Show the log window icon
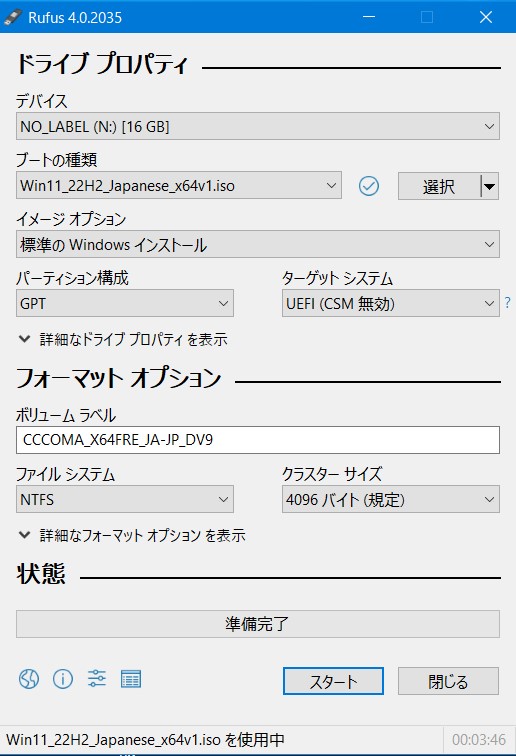 (x=131, y=679)
